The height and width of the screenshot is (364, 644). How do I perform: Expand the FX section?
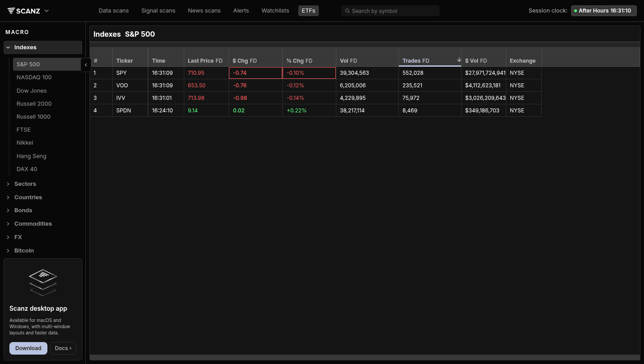[43, 237]
